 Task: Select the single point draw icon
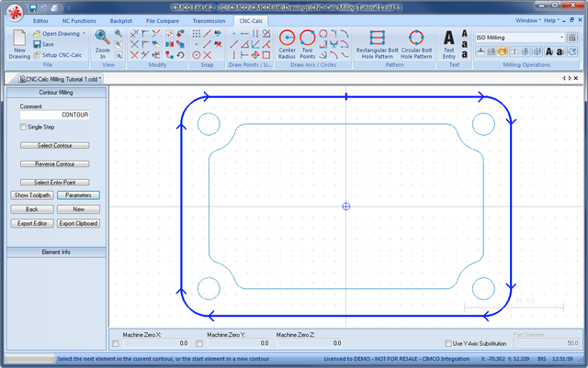click(234, 34)
